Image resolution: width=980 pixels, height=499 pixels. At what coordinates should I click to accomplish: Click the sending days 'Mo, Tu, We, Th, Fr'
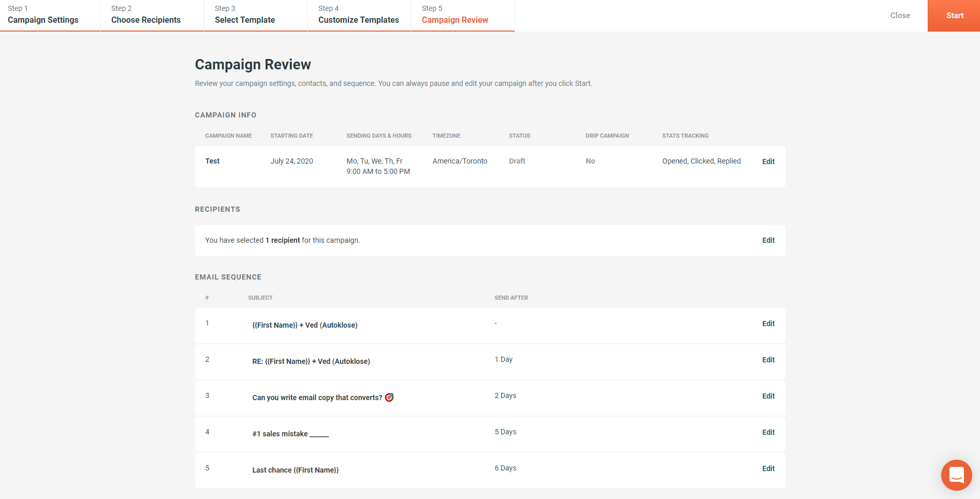point(374,161)
